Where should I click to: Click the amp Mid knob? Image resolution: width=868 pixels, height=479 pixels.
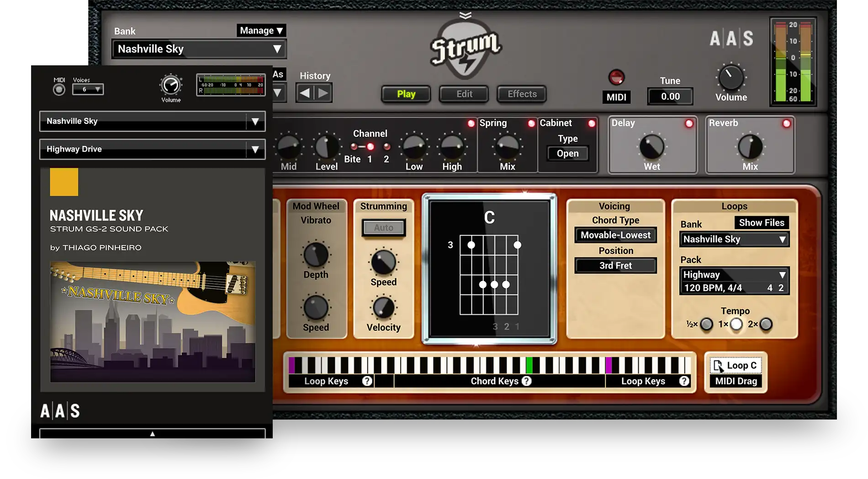click(288, 147)
